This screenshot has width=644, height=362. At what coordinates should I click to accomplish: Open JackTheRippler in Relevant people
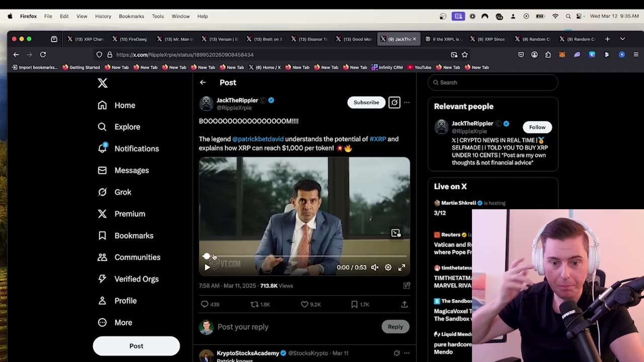click(x=472, y=123)
